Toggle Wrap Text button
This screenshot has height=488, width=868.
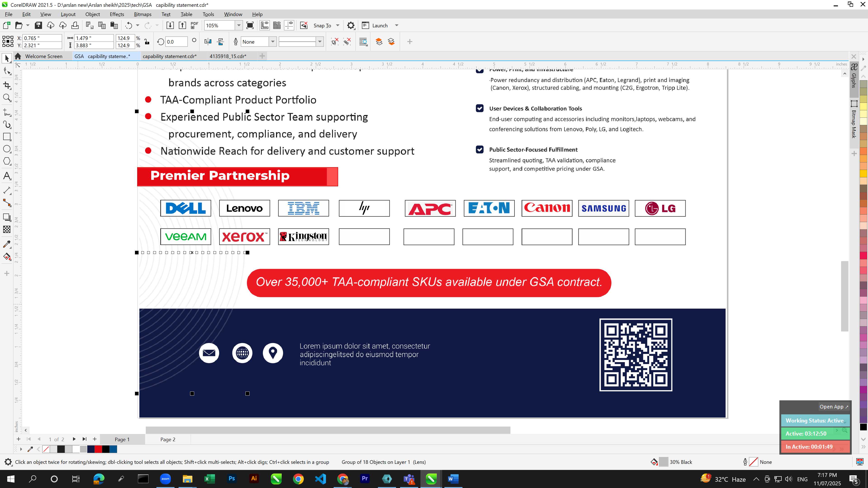363,42
